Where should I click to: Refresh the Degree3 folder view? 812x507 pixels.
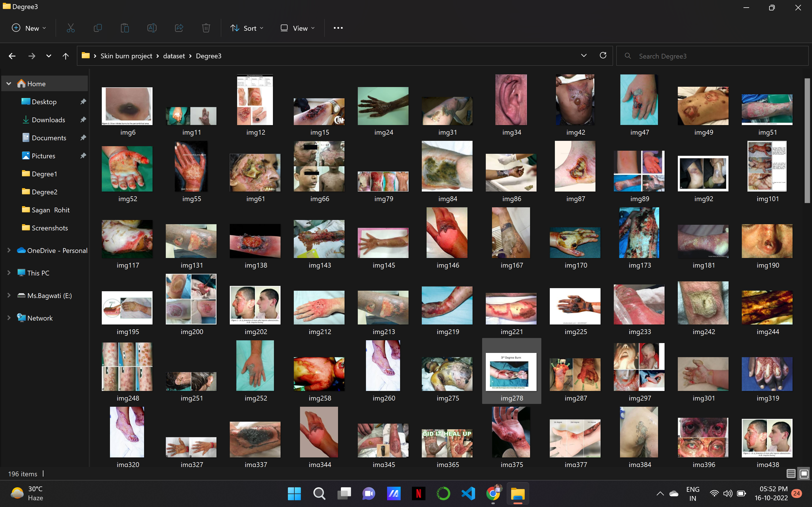point(603,56)
